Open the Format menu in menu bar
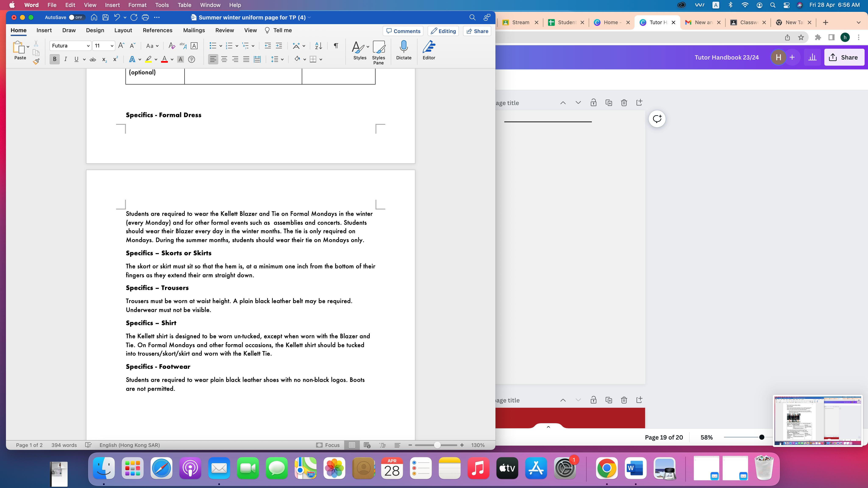Screen dimensions: 868x488 137,5
